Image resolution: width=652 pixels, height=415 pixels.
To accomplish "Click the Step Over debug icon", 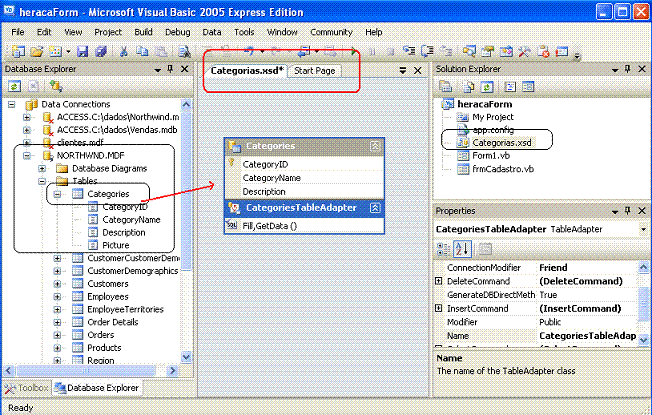I will pyautogui.click(x=427, y=51).
